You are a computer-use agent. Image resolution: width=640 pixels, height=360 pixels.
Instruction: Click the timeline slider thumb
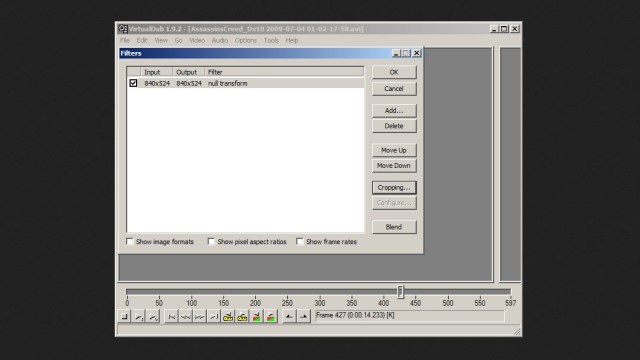point(400,291)
